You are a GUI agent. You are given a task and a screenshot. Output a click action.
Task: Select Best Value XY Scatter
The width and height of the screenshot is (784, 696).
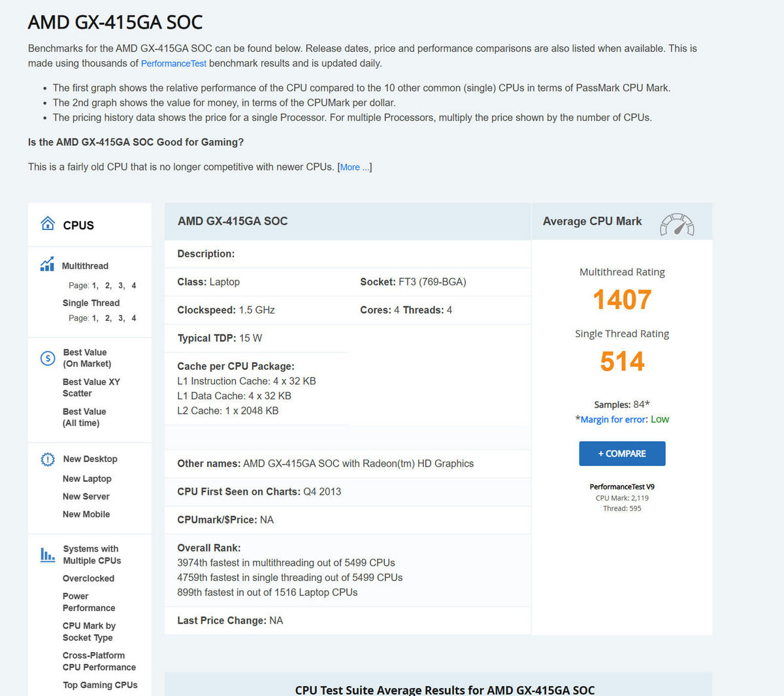[91, 387]
